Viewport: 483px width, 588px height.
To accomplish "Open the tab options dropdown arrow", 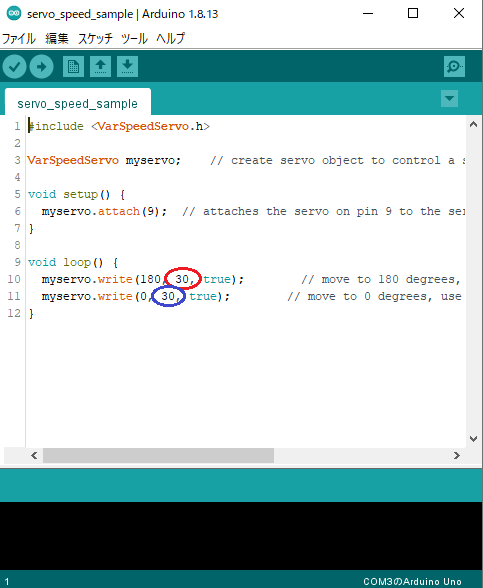I will click(449, 99).
